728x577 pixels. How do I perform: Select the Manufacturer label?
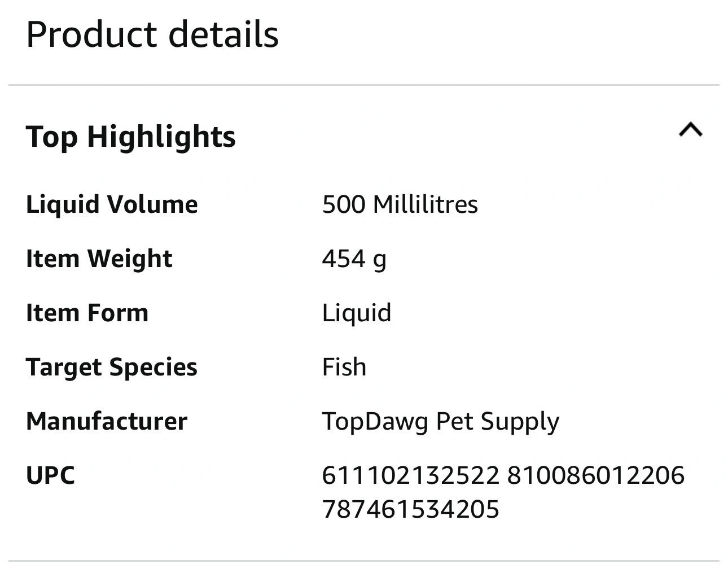click(106, 421)
